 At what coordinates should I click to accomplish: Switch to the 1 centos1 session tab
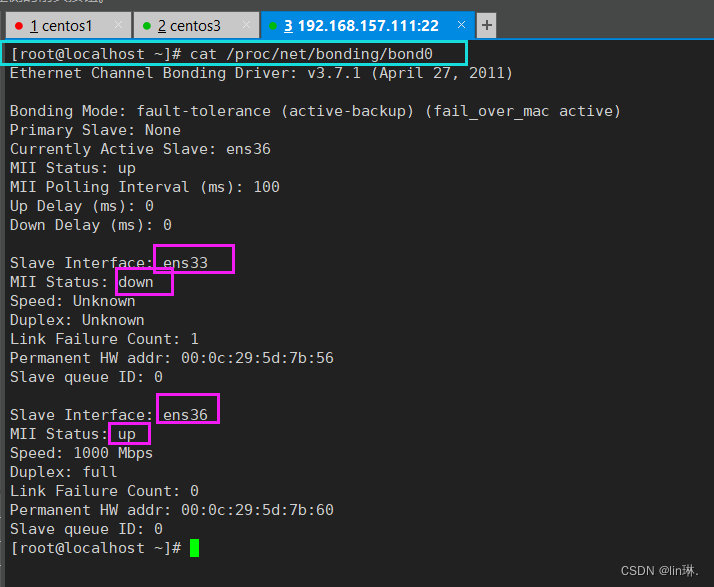pyautogui.click(x=68, y=26)
